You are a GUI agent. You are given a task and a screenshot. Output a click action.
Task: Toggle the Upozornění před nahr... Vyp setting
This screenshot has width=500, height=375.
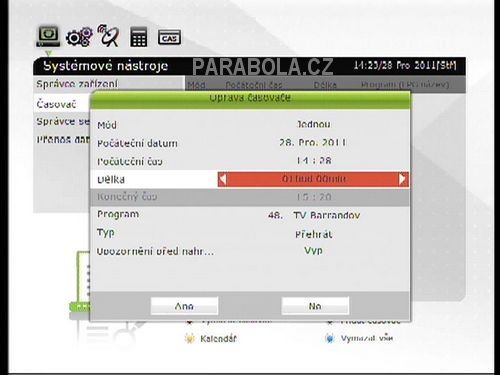tap(313, 251)
